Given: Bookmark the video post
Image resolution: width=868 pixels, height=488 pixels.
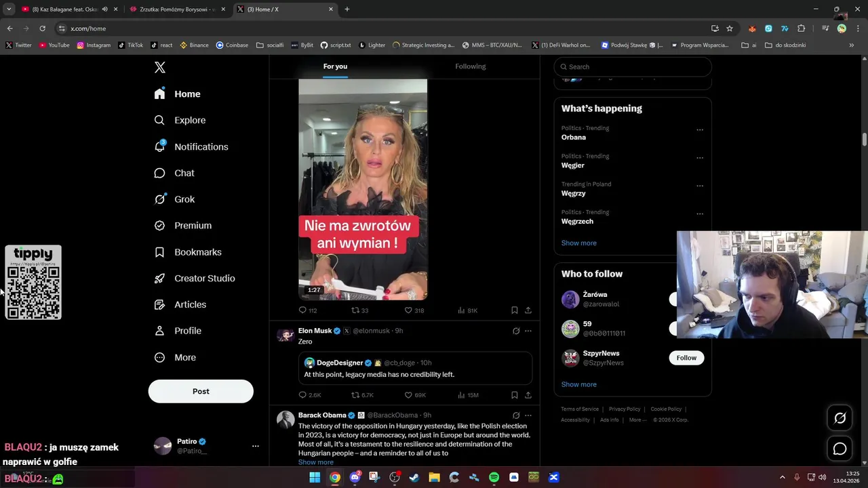Looking at the screenshot, I should coord(514,310).
